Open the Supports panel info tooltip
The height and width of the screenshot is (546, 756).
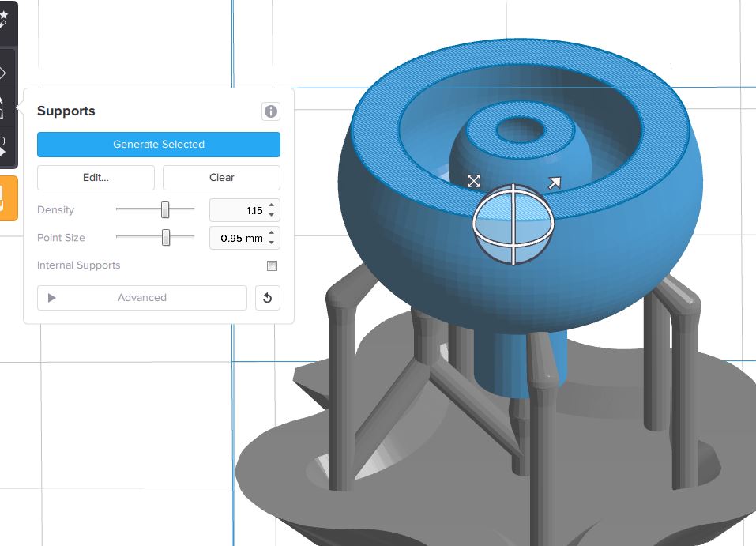(270, 111)
